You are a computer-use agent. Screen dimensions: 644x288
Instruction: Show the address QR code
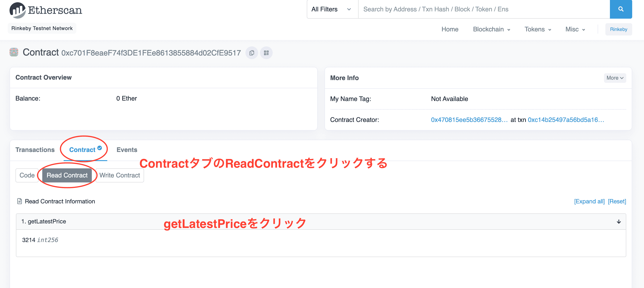(x=266, y=53)
